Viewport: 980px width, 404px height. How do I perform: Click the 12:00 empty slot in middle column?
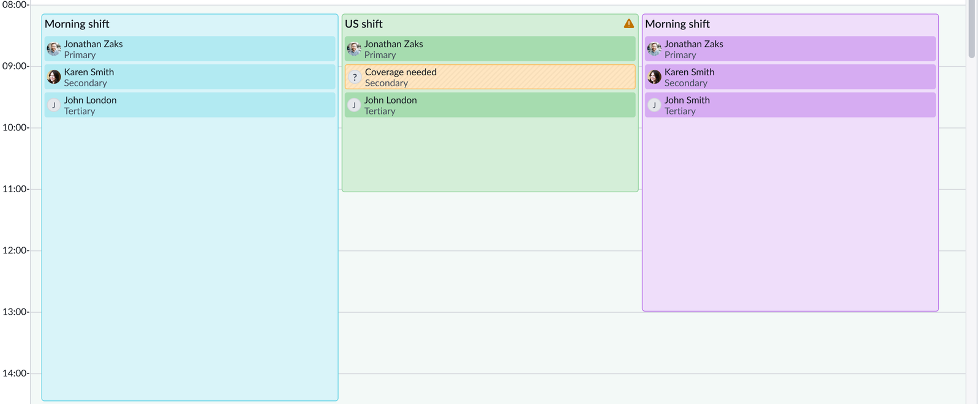pos(490,282)
